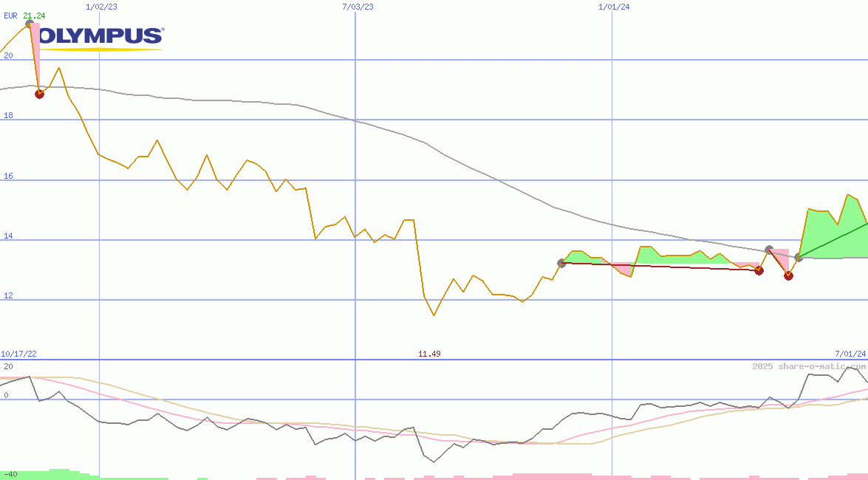Click the 1/02/23 date label

101,7
